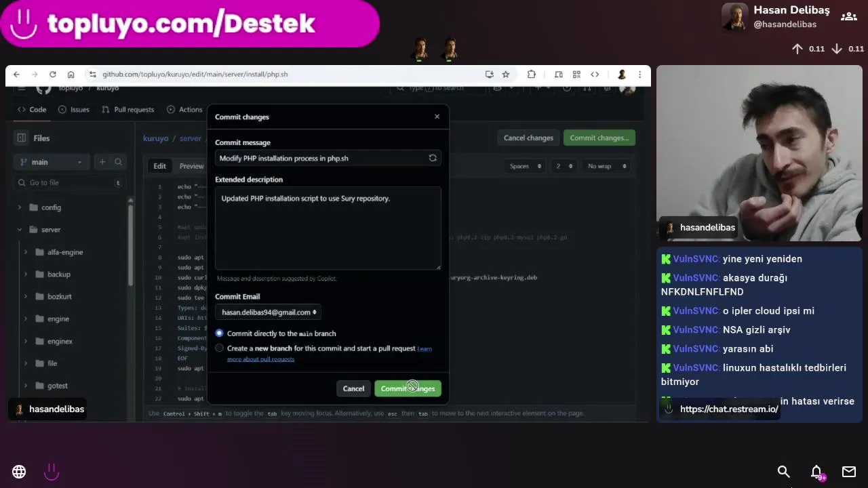Screen dimensions: 868x488
Task: Click the Cancel changes button
Action: coord(528,138)
